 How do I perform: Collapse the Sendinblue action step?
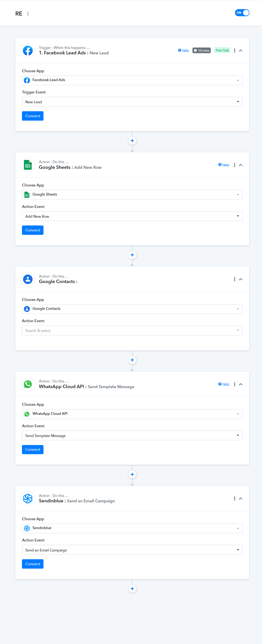point(241,498)
